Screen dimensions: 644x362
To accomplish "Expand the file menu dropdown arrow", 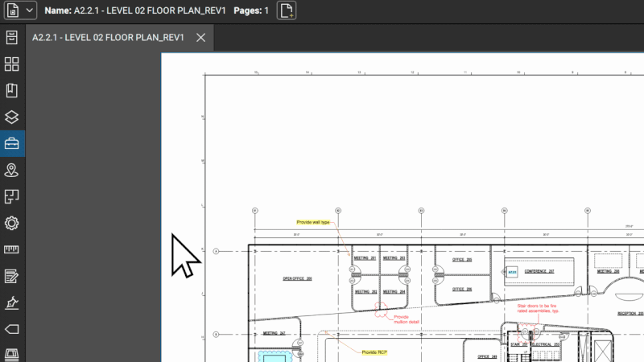I will (30, 10).
